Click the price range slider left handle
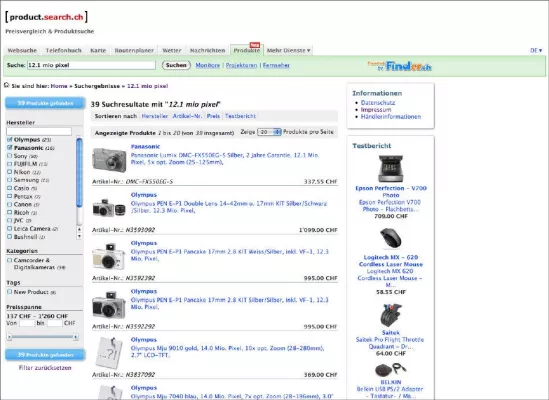549x400 pixels. click(x=9, y=337)
